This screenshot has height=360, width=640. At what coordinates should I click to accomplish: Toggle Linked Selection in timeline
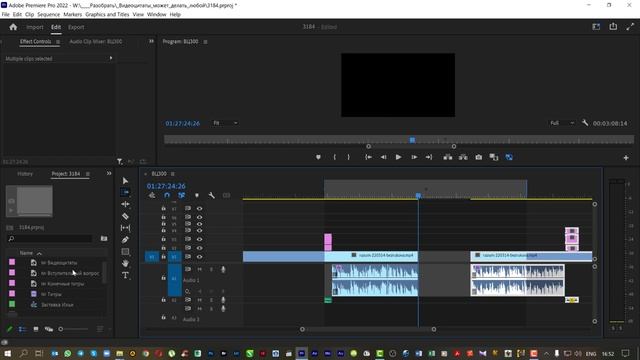pos(182,196)
